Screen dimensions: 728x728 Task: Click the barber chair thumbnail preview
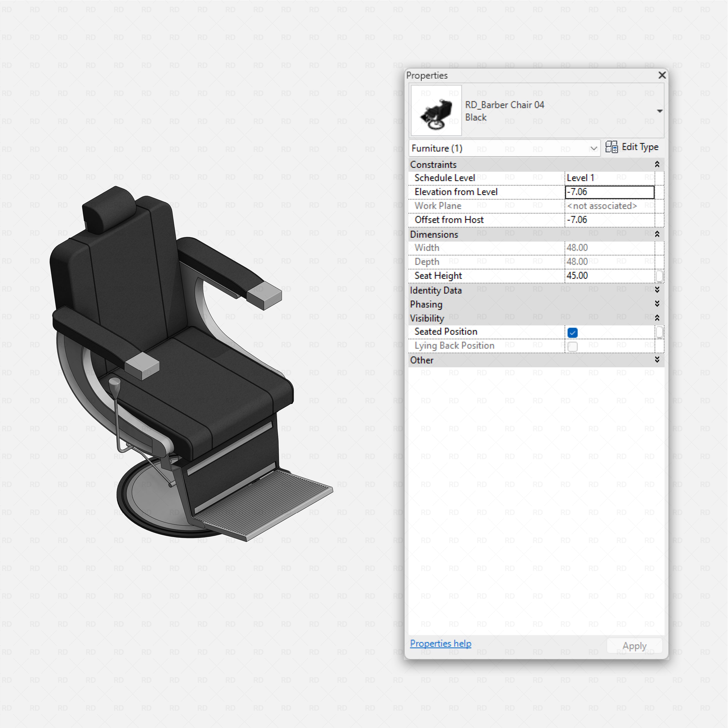[436, 110]
